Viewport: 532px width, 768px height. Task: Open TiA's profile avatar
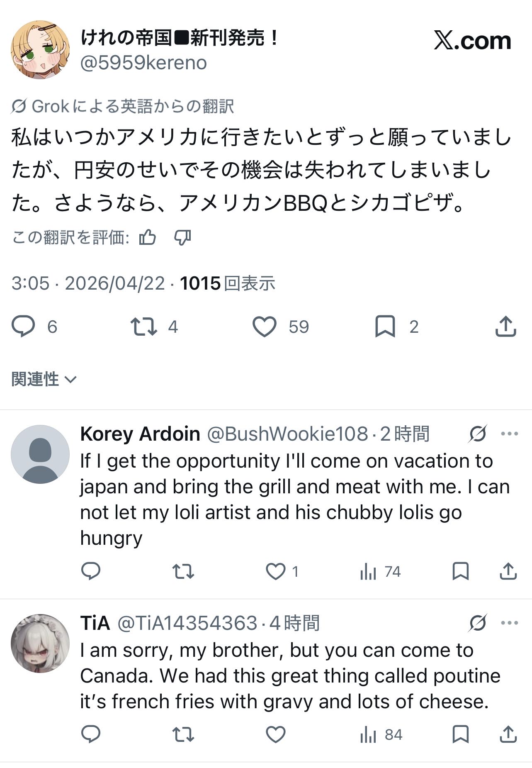pyautogui.click(x=40, y=644)
